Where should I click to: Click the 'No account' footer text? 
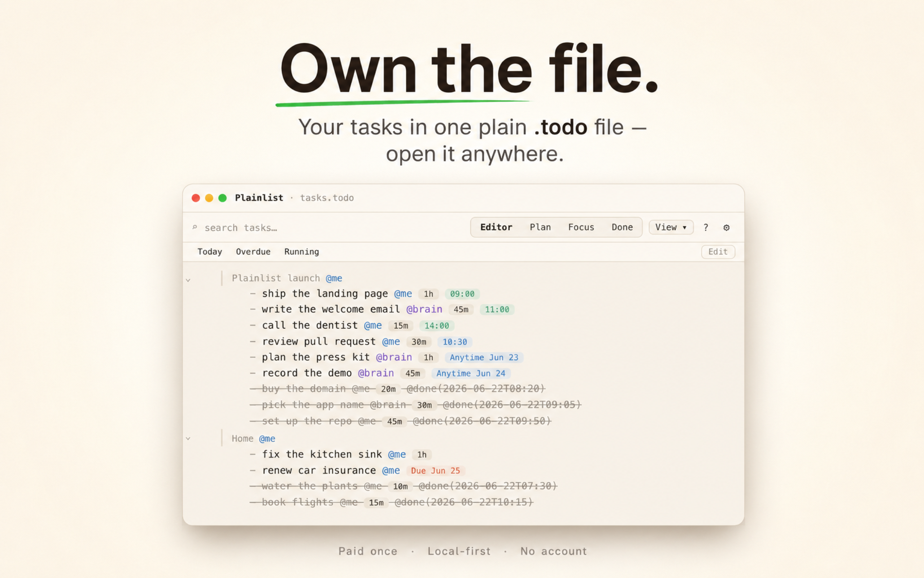(x=553, y=551)
